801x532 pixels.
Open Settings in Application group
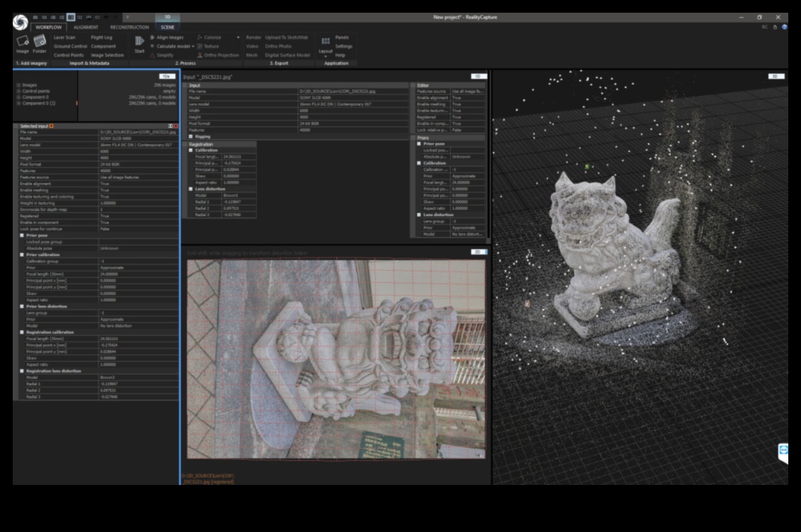344,46
